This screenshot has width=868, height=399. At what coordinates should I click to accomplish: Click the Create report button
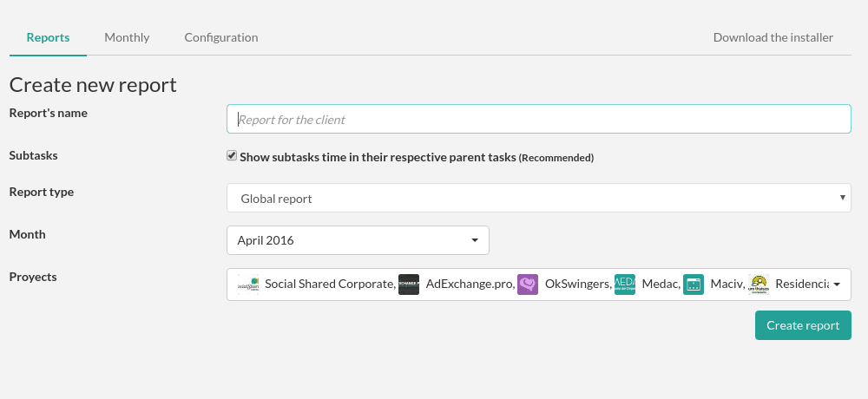click(803, 325)
